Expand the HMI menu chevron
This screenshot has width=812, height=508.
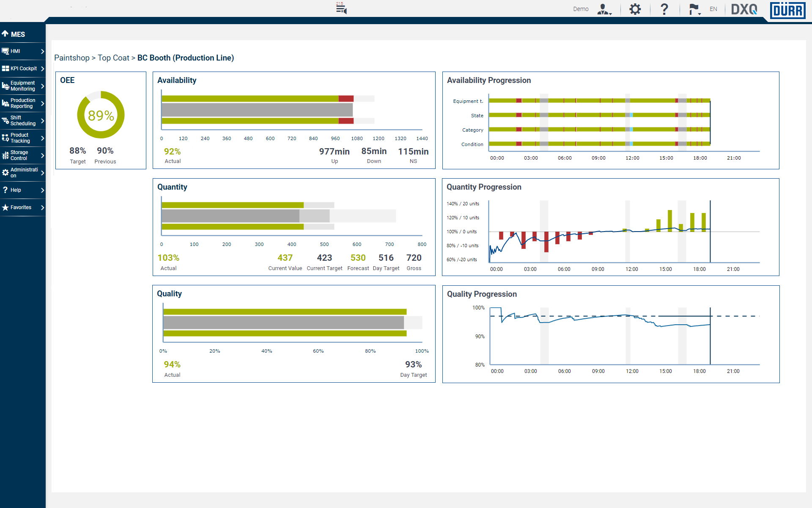[42, 51]
